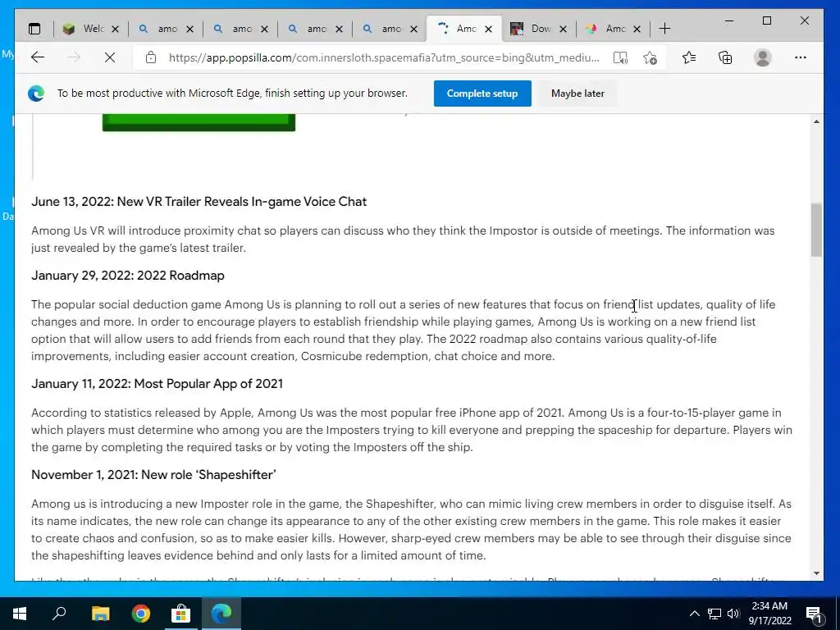Viewport: 840px width, 630px height.
Task: Close the first 'amo' search tab
Action: point(189,29)
